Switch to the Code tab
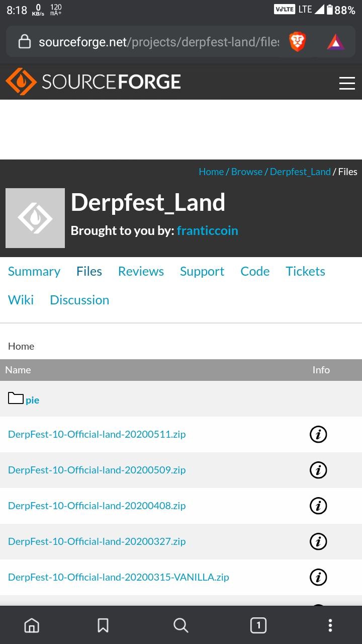Image resolution: width=362 pixels, height=644 pixels. point(255,271)
